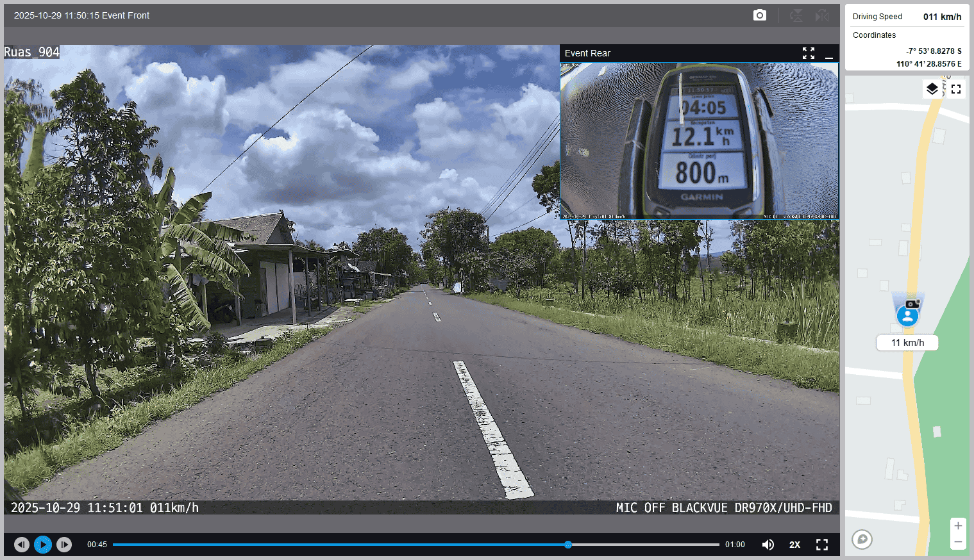Zoom out on the map
This screenshot has width=974, height=560.
coord(958,542)
